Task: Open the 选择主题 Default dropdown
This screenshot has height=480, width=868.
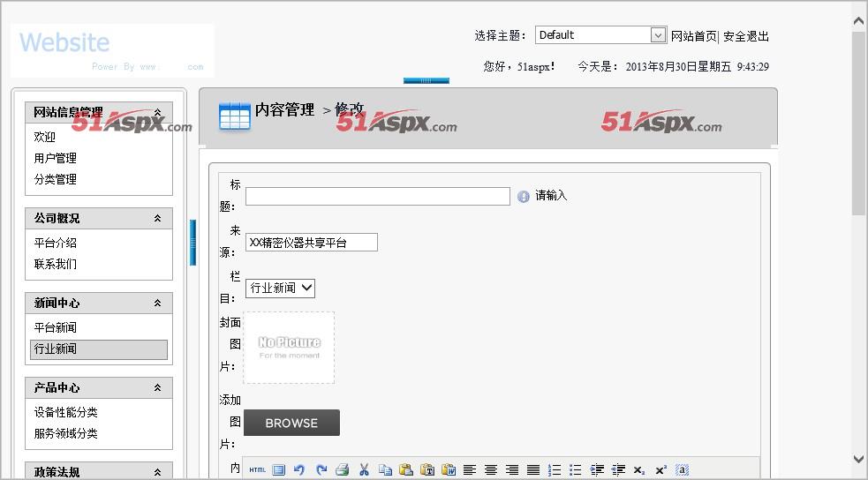Action: click(x=600, y=34)
